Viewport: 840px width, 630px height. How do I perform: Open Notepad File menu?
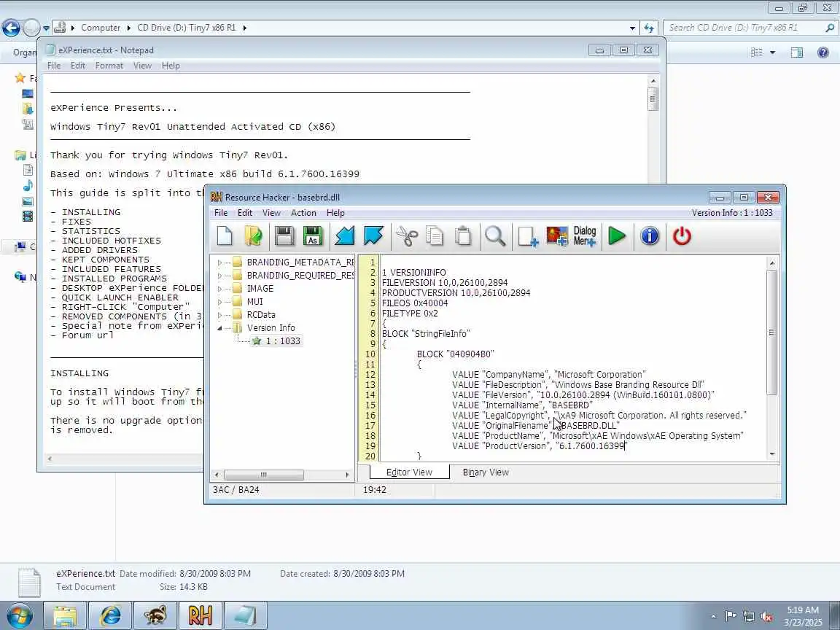click(x=53, y=66)
